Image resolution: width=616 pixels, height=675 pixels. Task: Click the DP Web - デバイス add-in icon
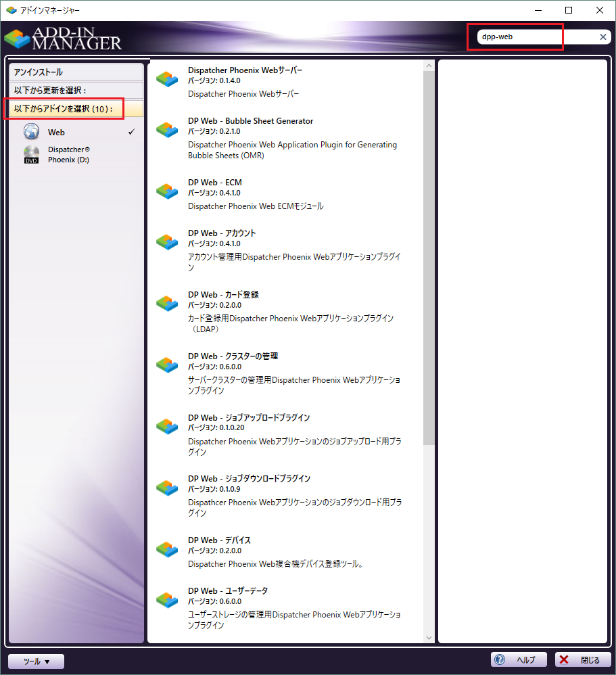tap(167, 549)
